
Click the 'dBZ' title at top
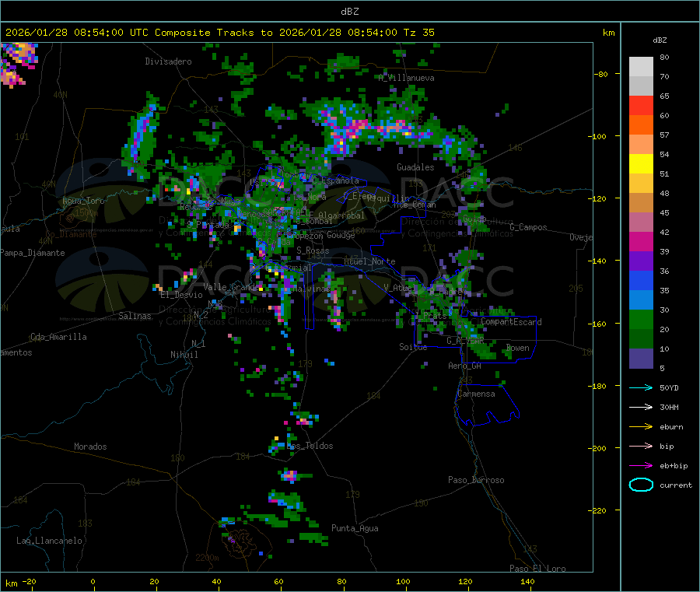[x=349, y=12]
